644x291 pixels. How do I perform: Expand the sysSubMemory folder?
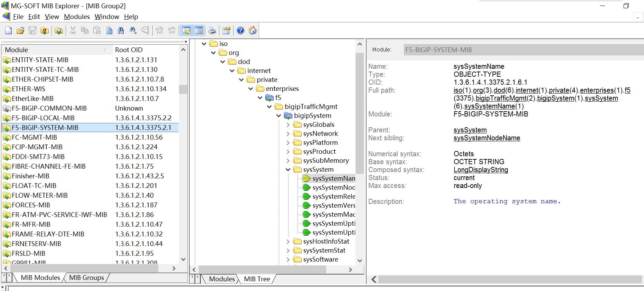[x=288, y=160]
